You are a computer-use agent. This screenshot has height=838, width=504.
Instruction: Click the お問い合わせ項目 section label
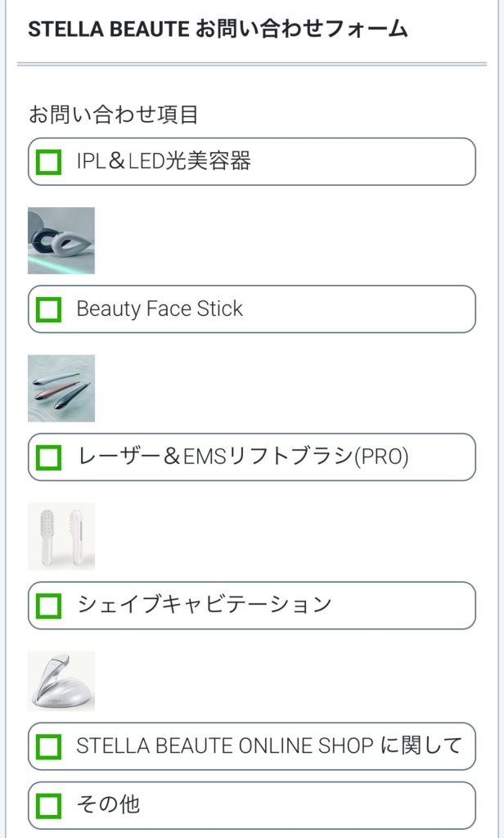click(114, 115)
